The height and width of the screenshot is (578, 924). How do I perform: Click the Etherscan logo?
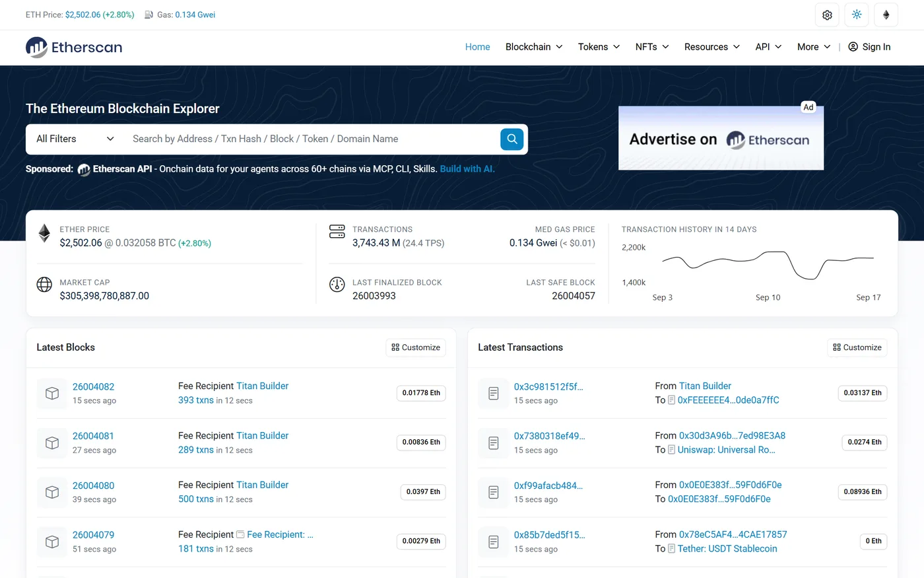tap(74, 47)
